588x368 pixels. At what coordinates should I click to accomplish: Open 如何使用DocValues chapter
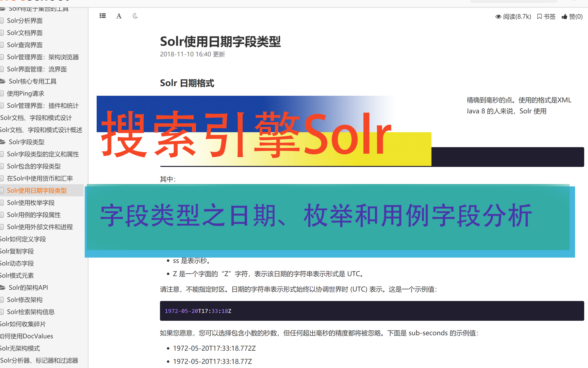[27, 336]
